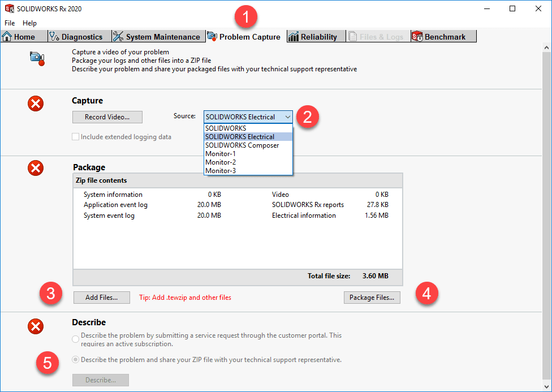Click the video camera icon beside the description

37,58
